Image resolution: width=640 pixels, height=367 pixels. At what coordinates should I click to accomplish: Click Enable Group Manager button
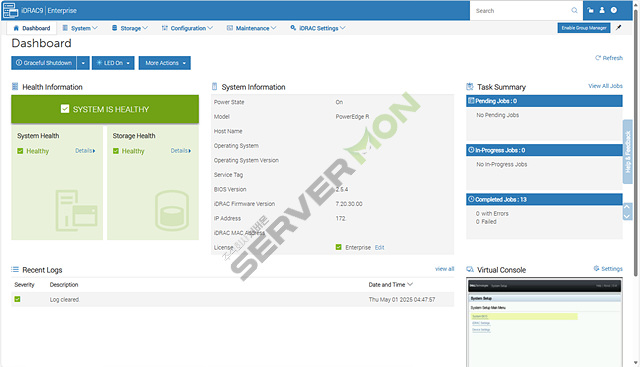pyautogui.click(x=584, y=28)
